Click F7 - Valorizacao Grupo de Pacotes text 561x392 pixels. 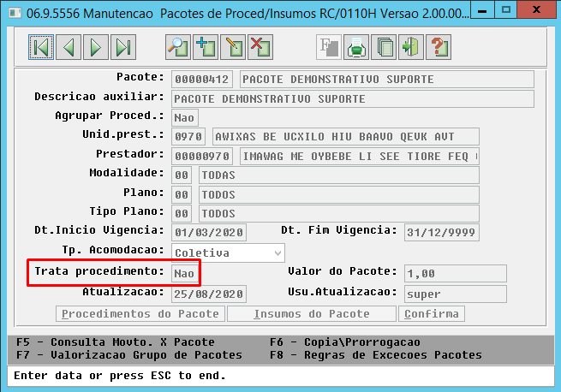point(129,355)
